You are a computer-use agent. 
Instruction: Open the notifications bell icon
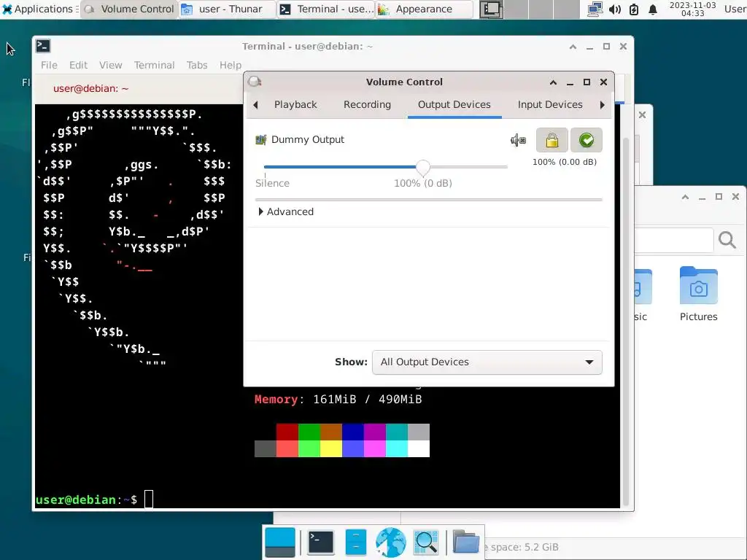click(653, 9)
